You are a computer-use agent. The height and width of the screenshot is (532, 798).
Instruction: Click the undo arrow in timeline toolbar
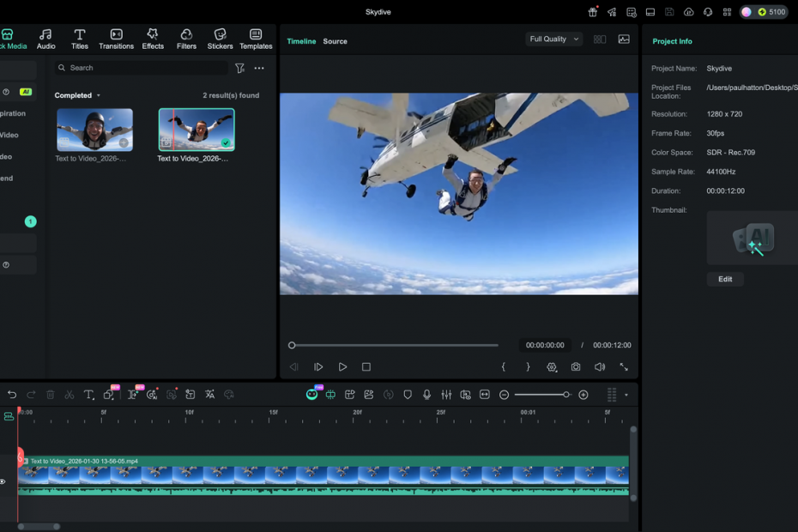(x=12, y=395)
